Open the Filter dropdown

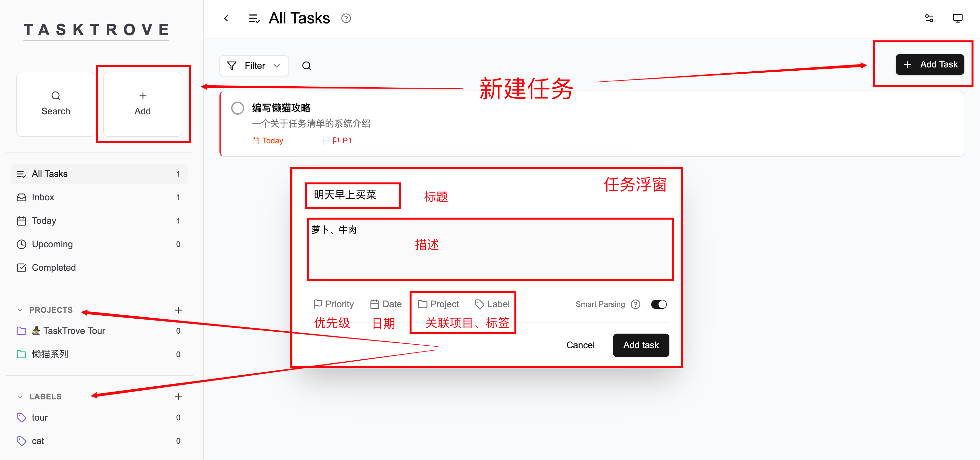pyautogui.click(x=254, y=66)
